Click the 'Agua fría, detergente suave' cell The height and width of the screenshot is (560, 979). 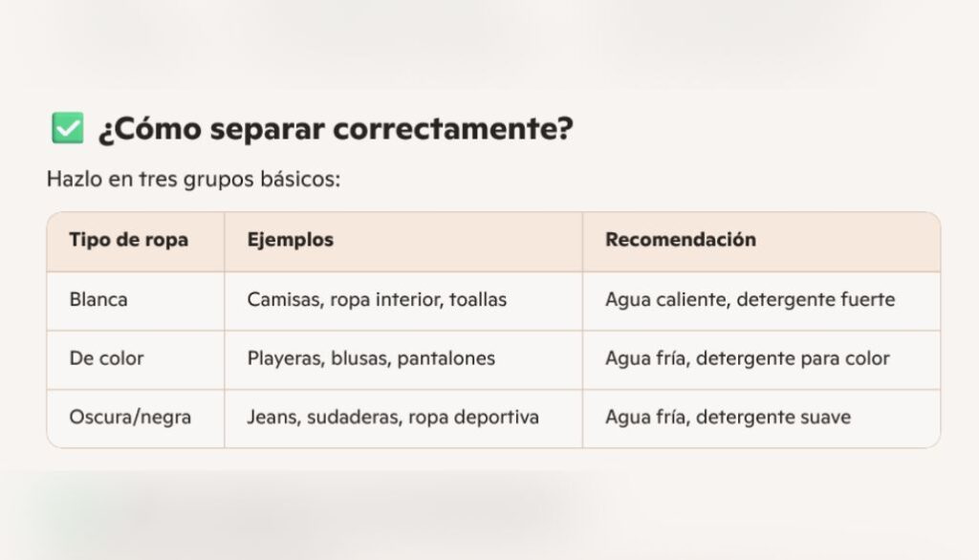click(x=728, y=418)
